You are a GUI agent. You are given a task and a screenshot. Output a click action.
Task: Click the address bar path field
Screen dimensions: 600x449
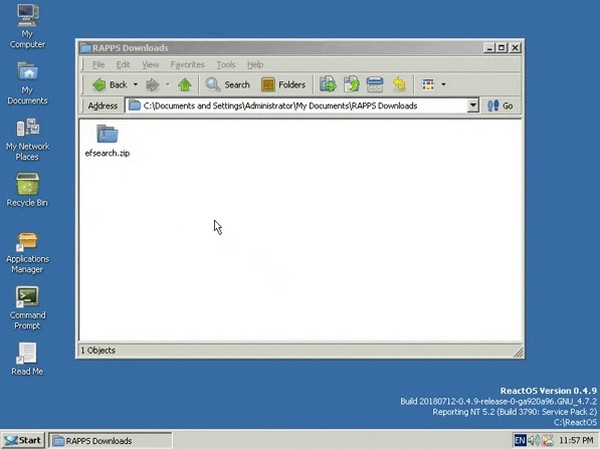point(296,106)
